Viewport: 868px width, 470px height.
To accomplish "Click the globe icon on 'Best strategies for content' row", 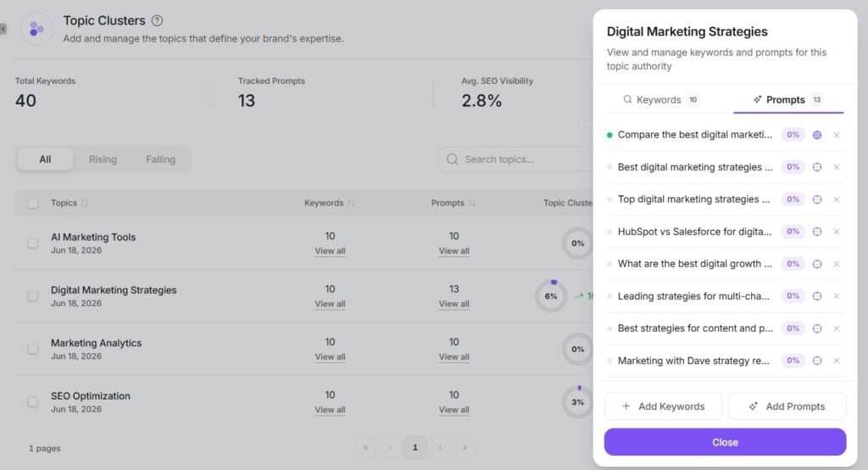I will (x=817, y=328).
